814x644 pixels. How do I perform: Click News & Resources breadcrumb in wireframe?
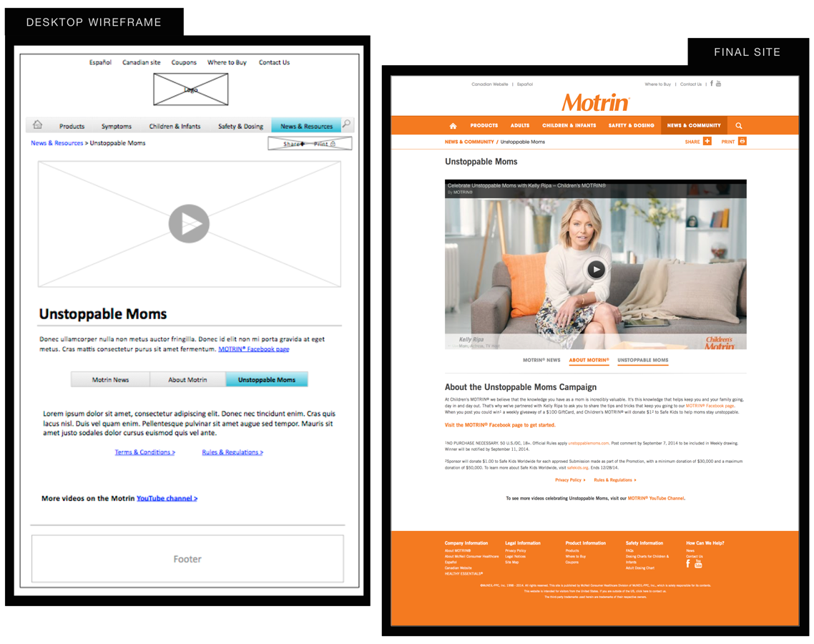tap(57, 143)
